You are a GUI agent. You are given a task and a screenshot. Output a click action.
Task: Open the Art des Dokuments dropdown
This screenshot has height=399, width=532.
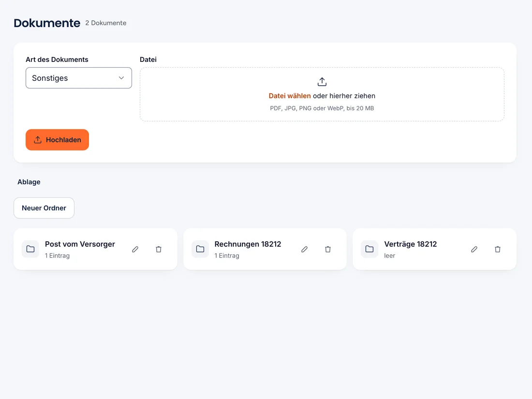(79, 78)
